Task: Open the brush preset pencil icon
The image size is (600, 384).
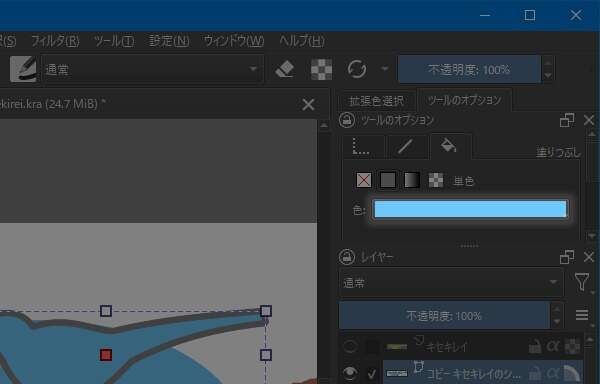Action: (23, 69)
